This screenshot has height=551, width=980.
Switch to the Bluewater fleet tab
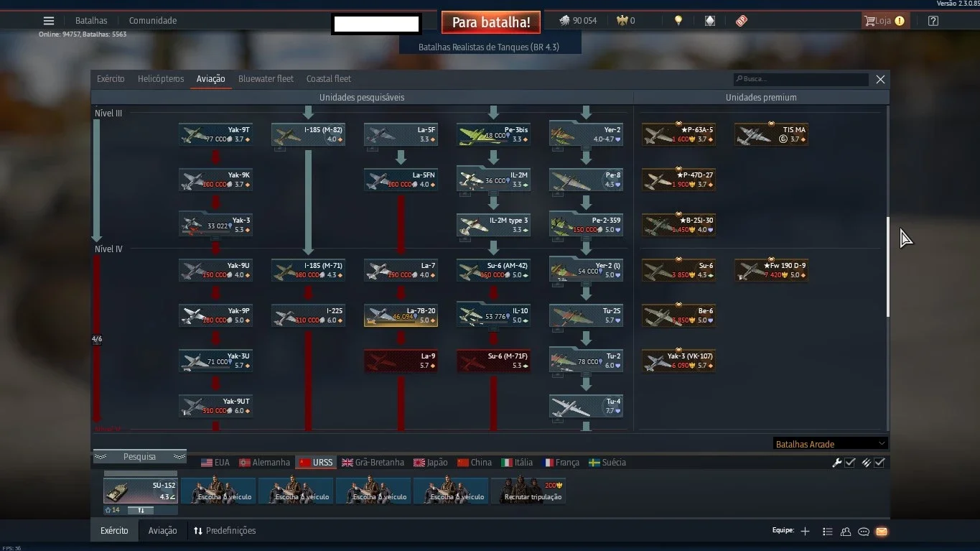(x=266, y=79)
